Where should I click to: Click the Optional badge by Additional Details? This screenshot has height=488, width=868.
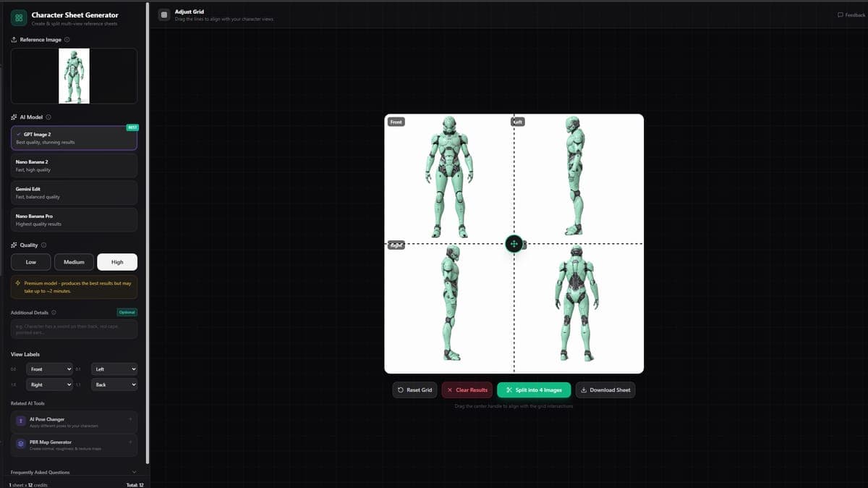point(127,312)
